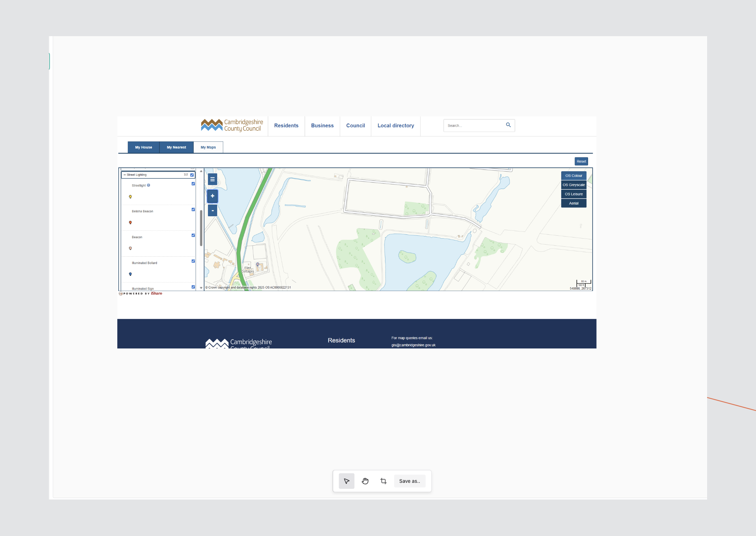Switch to the My Nearest tab
This screenshot has width=756, height=536.
coord(176,147)
